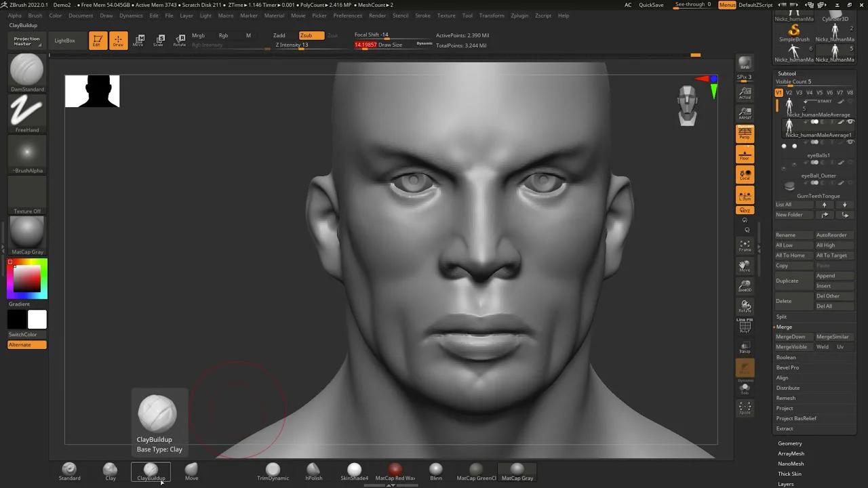This screenshot has width=868, height=488.
Task: Open the Stroke menu
Action: [x=422, y=16]
